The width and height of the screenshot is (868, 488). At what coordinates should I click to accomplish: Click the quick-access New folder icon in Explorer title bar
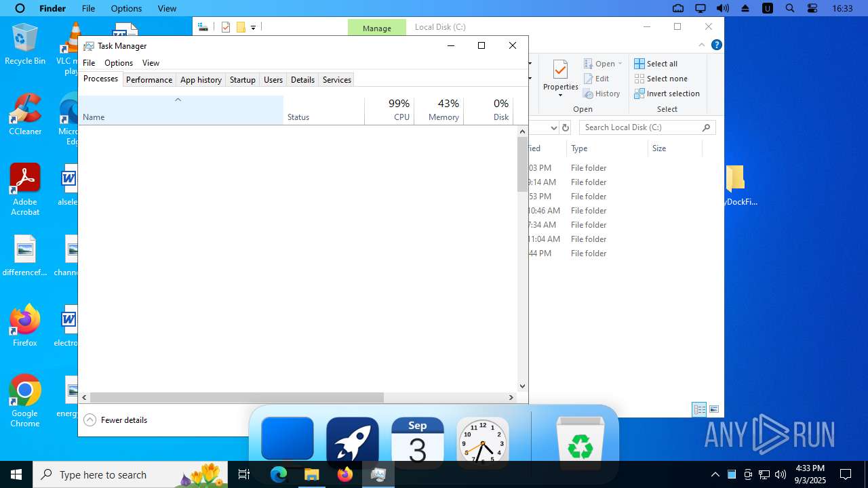[241, 27]
